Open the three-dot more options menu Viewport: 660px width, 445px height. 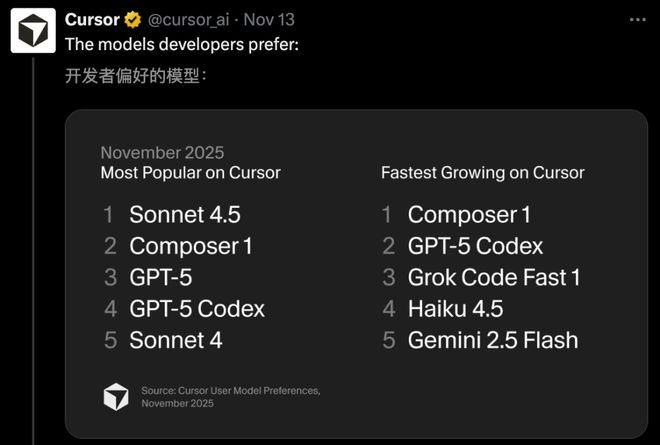637,19
